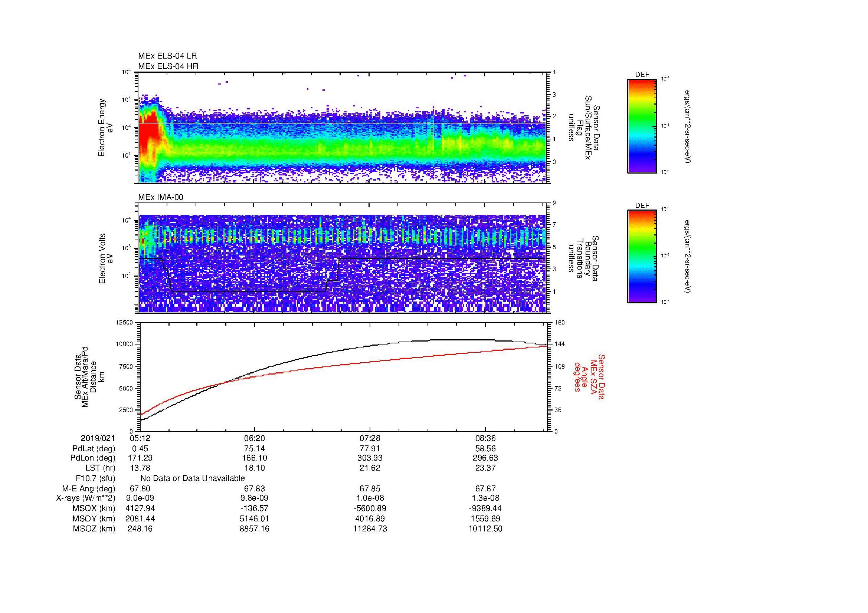Click the PdLat value '58.56'
The height and width of the screenshot is (613, 868).
(485, 449)
